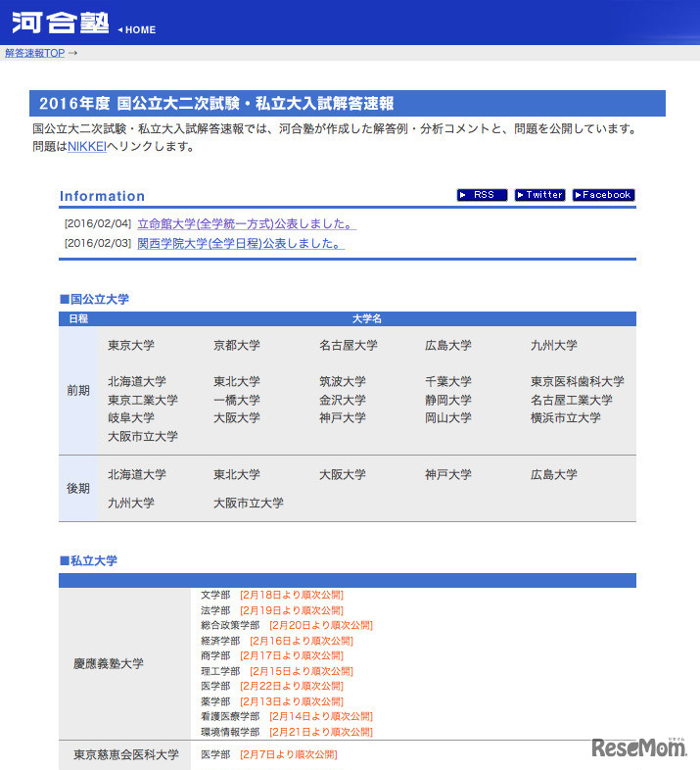Select 筑波大学

[343, 381]
